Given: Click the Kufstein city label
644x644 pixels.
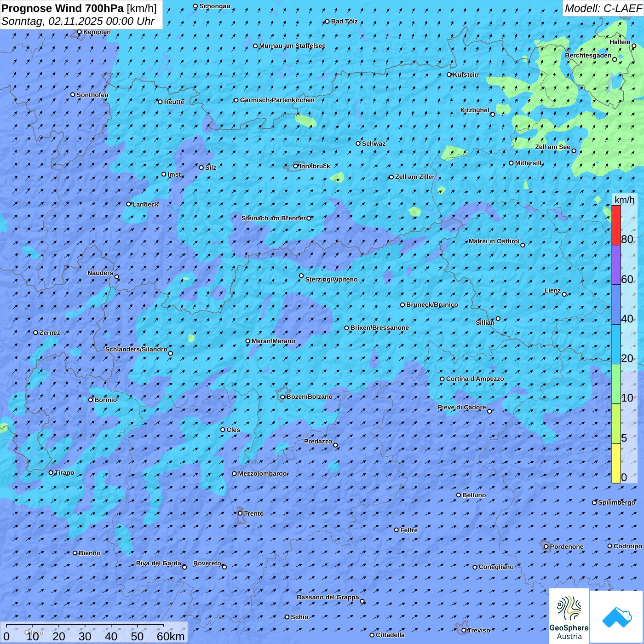Looking at the screenshot, I should (466, 75).
